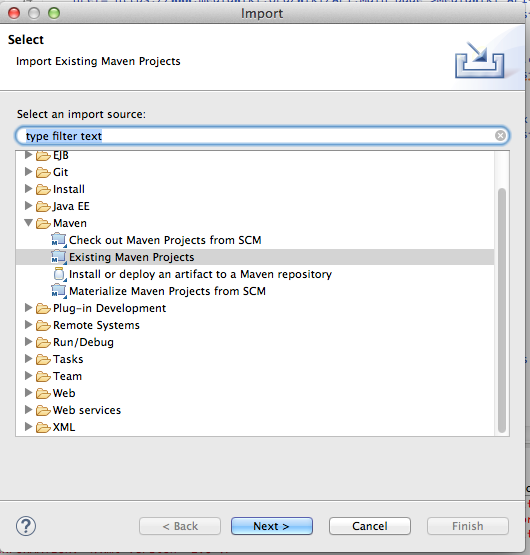Expand the XML folder arrow
530x555 pixels.
point(28,427)
